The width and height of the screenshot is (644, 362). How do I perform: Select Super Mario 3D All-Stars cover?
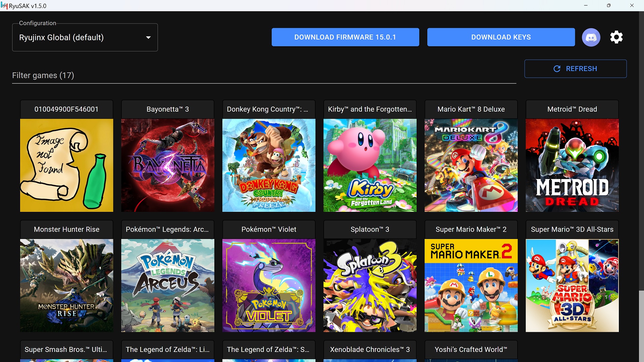point(572,286)
